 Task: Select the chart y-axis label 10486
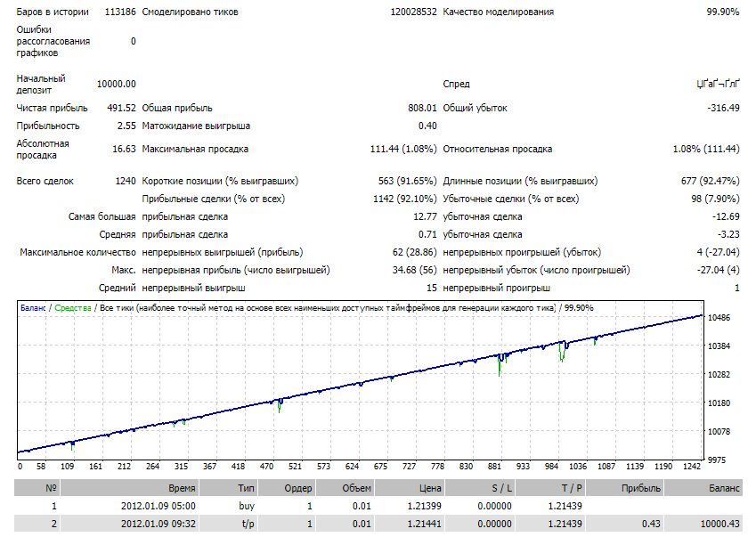(x=719, y=318)
